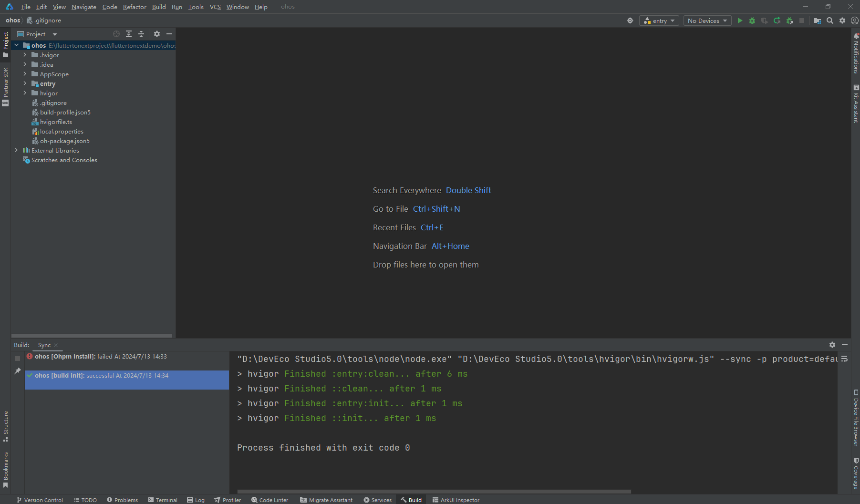
Task: Expand the .hvigor folder
Action: [25, 55]
